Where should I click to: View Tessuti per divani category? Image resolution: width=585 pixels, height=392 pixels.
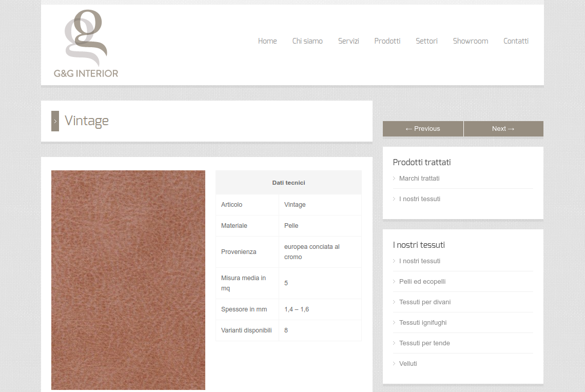point(425,302)
